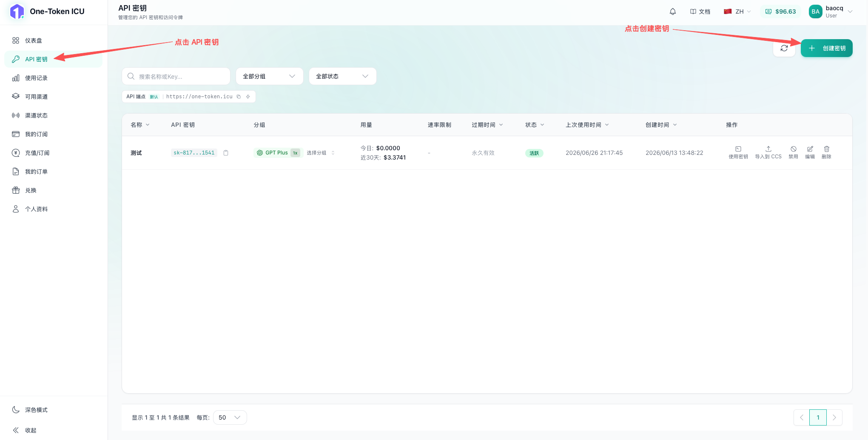
Task: Open 可用渠道 in the sidebar
Action: coord(53,97)
